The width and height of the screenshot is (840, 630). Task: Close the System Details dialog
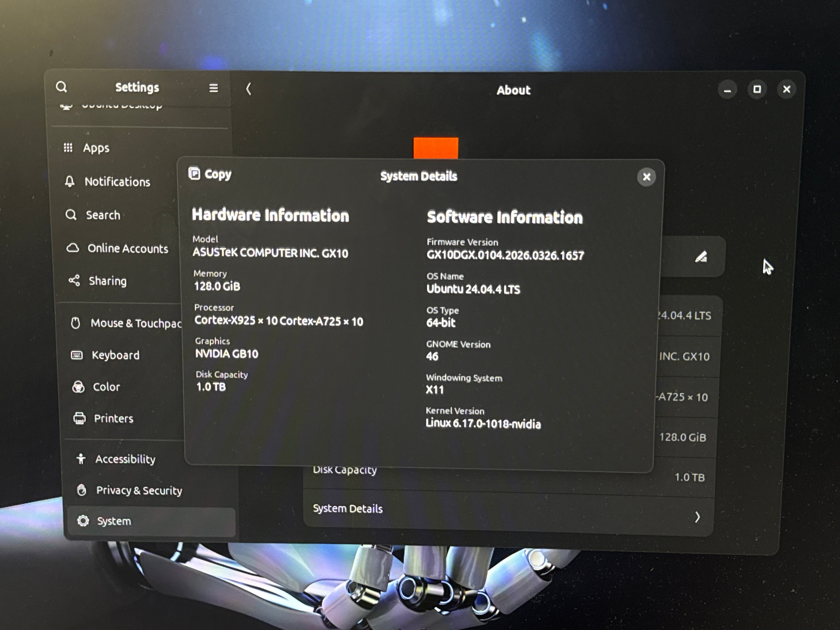click(x=646, y=177)
